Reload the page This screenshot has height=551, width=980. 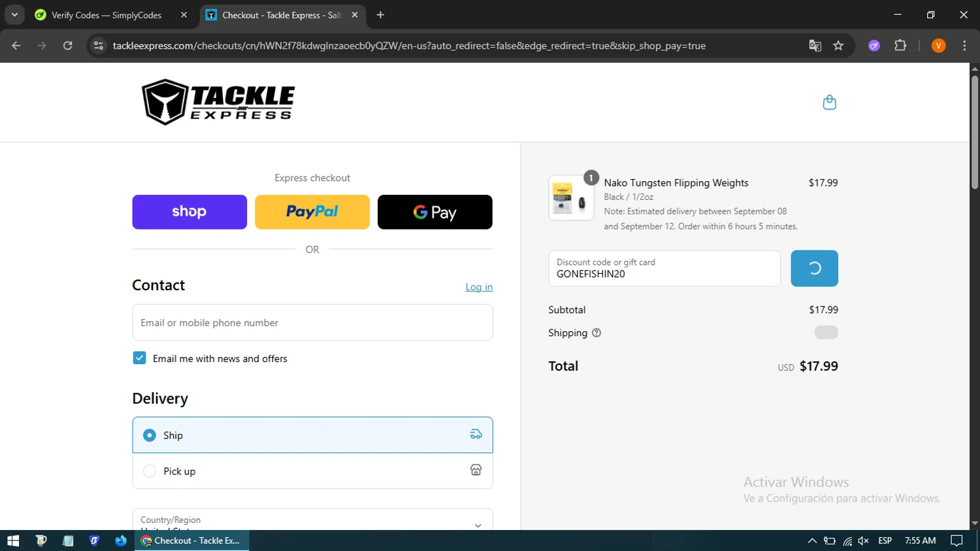68,46
